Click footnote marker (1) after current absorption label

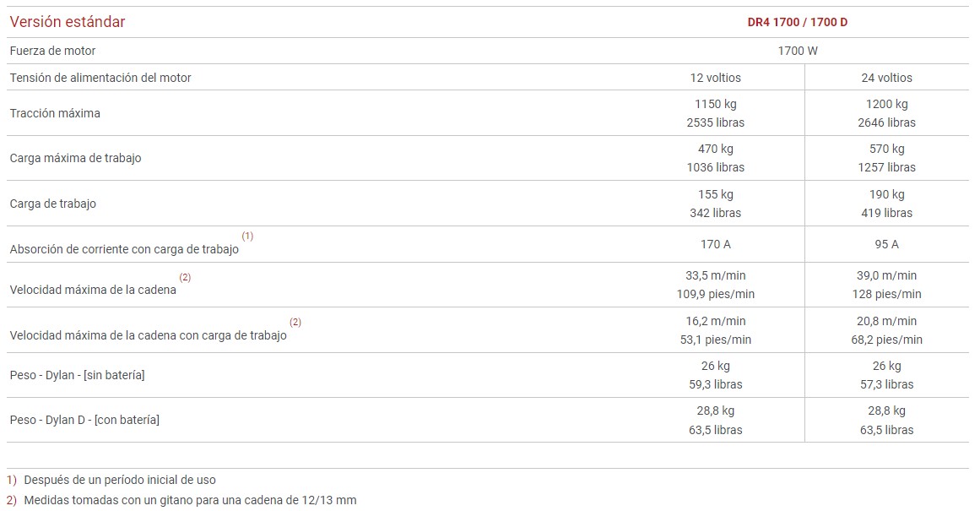(x=247, y=236)
